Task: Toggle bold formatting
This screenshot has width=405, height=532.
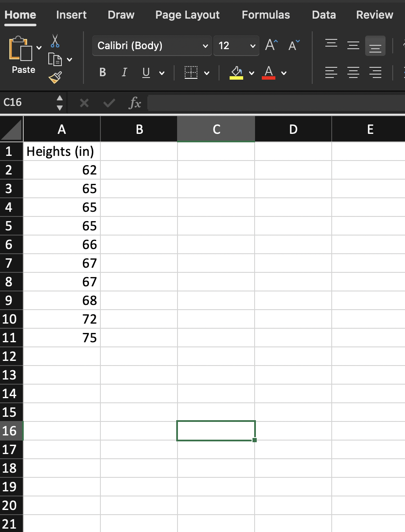Action: pyautogui.click(x=102, y=72)
